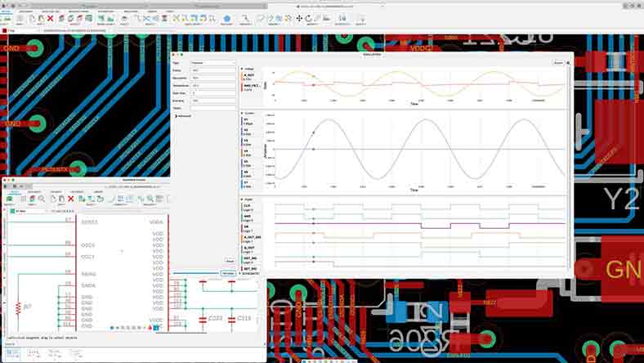Select the CLK signal in the Digital list
This screenshot has height=363, width=644.
[x=251, y=208]
